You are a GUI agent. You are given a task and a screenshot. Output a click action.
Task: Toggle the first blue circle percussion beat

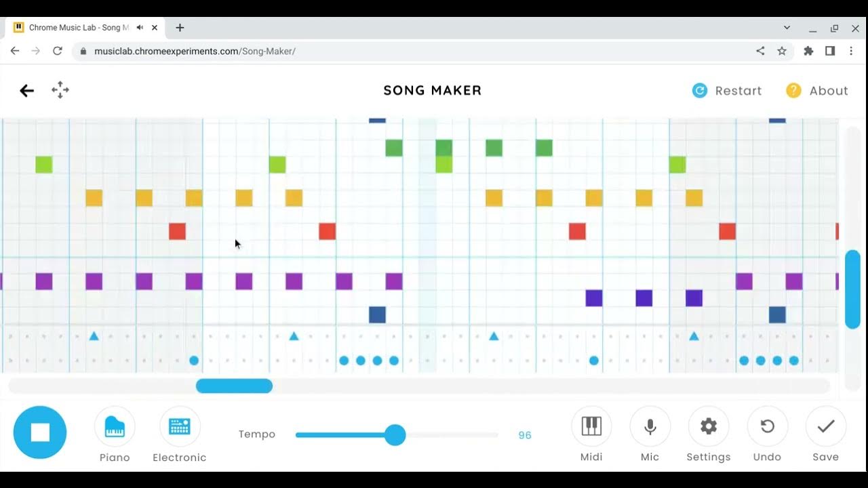tap(194, 361)
